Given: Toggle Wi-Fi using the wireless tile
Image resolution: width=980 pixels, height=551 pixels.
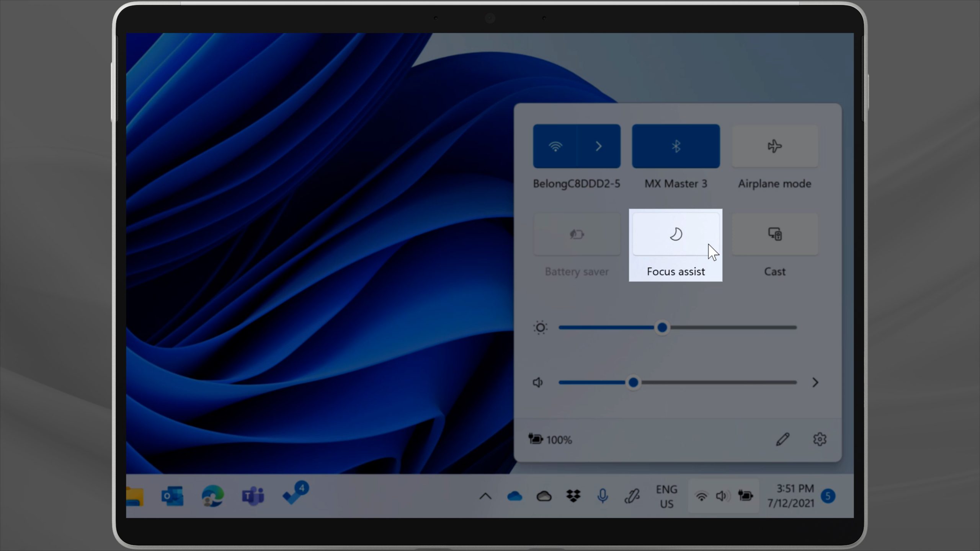Looking at the screenshot, I should click(x=555, y=146).
